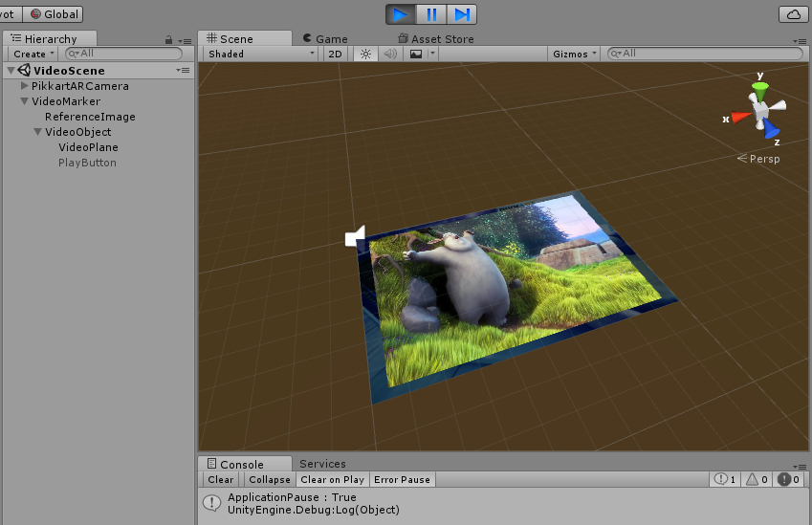Open the Hierarchy panel options menu
The width and height of the screenshot is (812, 525).
click(185, 41)
